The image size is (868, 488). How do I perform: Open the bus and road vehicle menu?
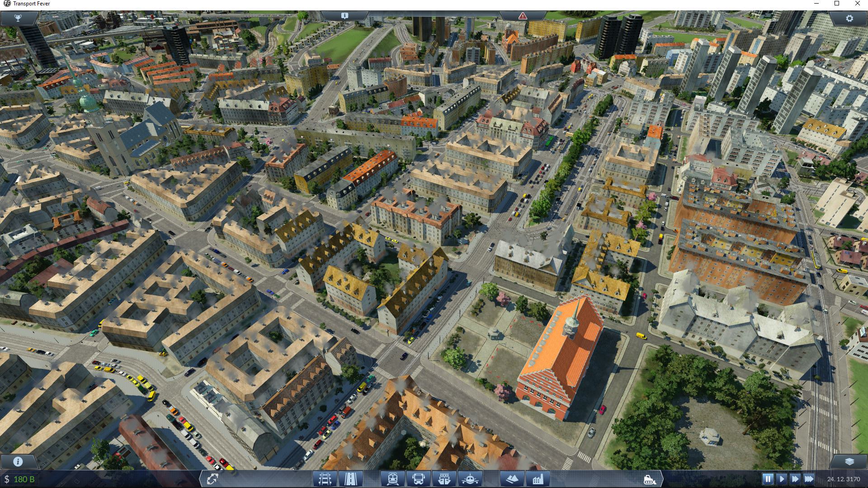pyautogui.click(x=418, y=479)
